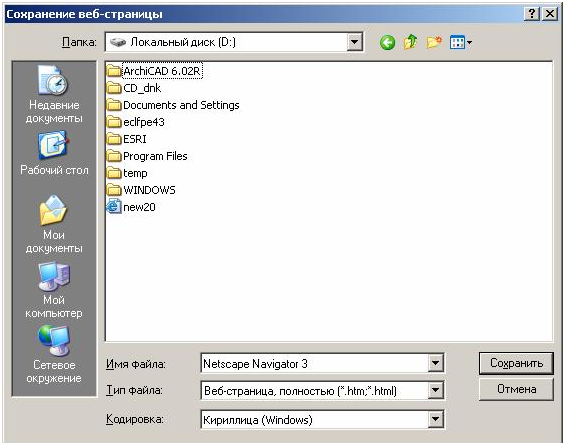Click the Отмена button
This screenshot has width=564, height=443.
pos(516,389)
